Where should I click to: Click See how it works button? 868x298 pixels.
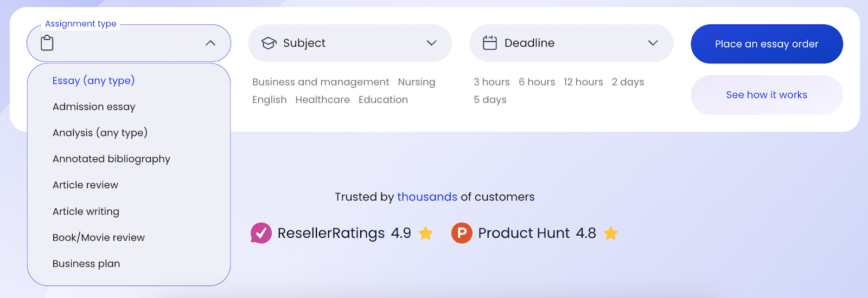pos(767,95)
